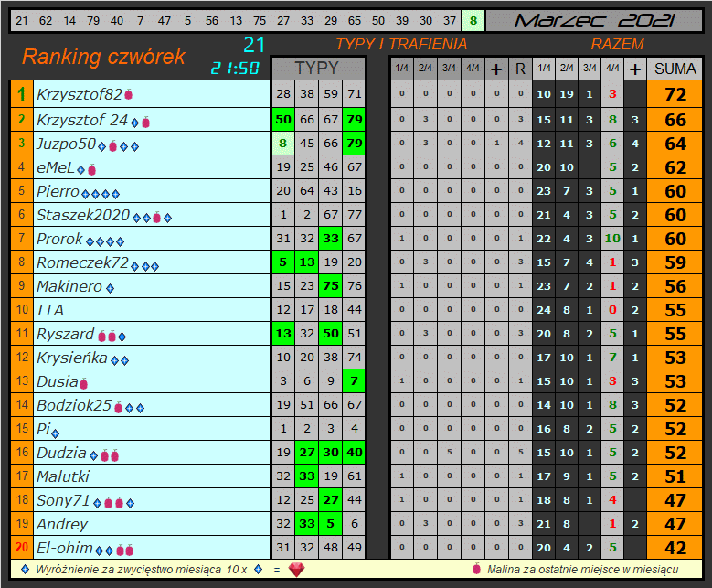The width and height of the screenshot is (712, 588).
Task: Click the blue diamond beside Pi
Action: pos(56,433)
